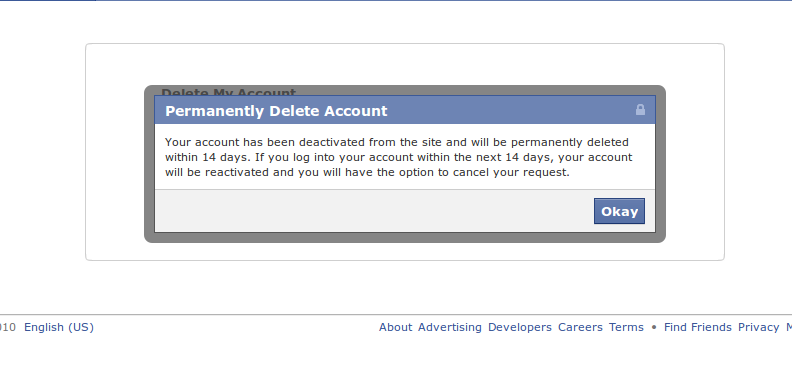The image size is (792, 371).
Task: Click the white page container below the dialog
Action: (405, 251)
